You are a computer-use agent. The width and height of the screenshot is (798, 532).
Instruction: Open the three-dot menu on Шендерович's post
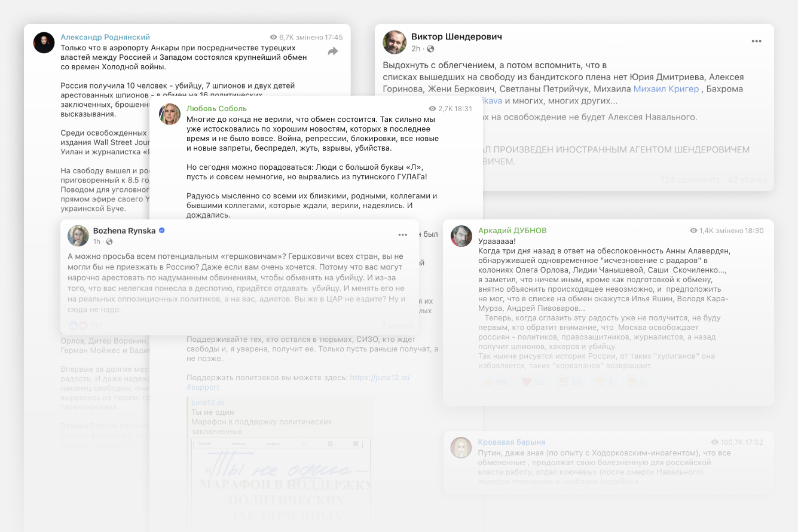pos(756,41)
